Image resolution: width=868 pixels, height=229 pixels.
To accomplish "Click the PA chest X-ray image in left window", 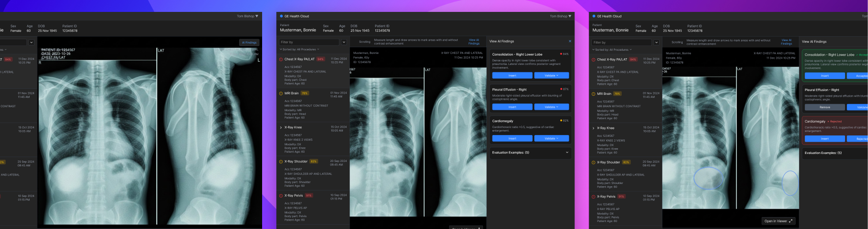I will click(x=97, y=136).
